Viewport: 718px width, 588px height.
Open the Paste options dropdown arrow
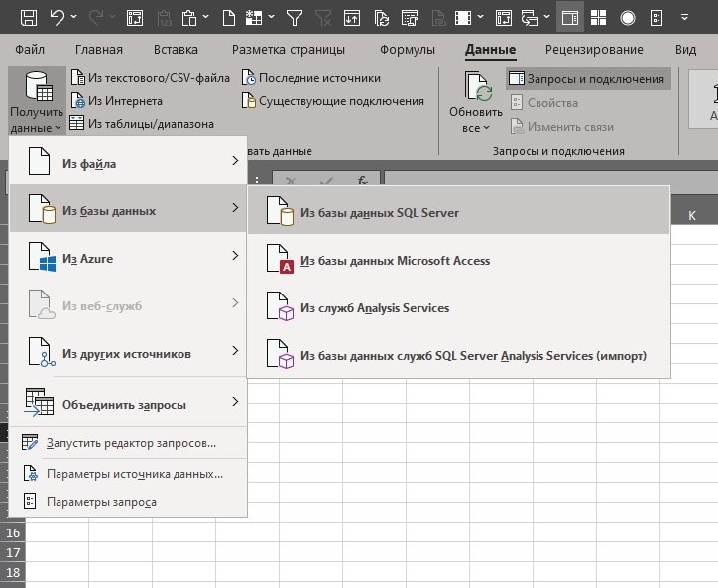pyautogui.click(x=205, y=18)
